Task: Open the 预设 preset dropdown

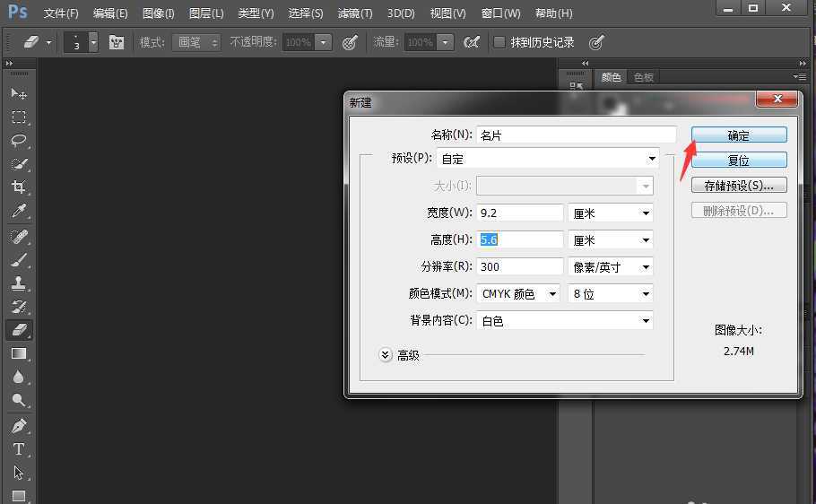Action: (x=548, y=159)
